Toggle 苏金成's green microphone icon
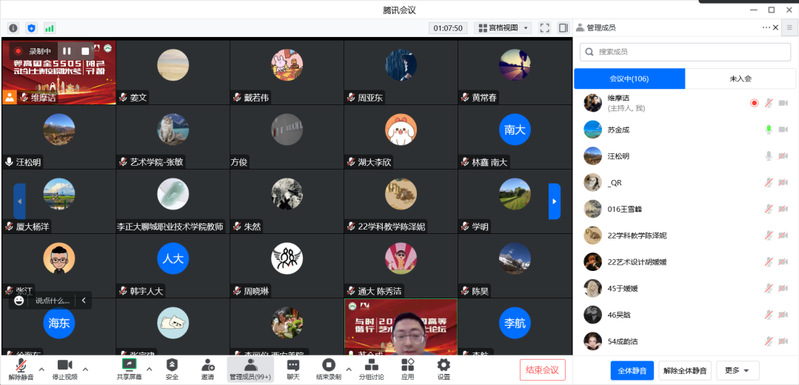799x385 pixels. pyautogui.click(x=768, y=129)
